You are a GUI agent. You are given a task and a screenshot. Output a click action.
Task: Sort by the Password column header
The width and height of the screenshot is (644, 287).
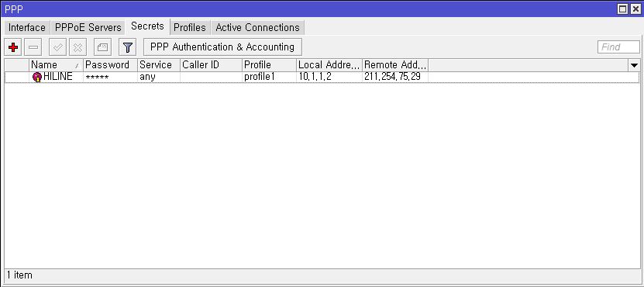pyautogui.click(x=110, y=65)
